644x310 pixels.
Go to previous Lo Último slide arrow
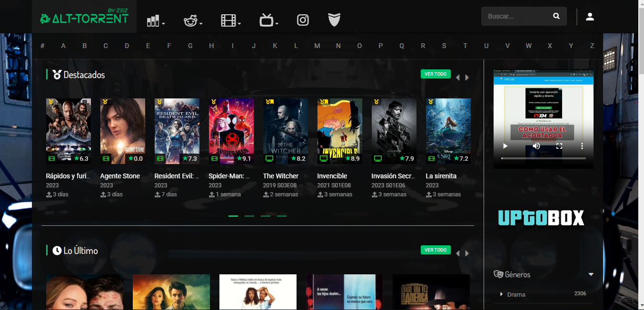457,253
